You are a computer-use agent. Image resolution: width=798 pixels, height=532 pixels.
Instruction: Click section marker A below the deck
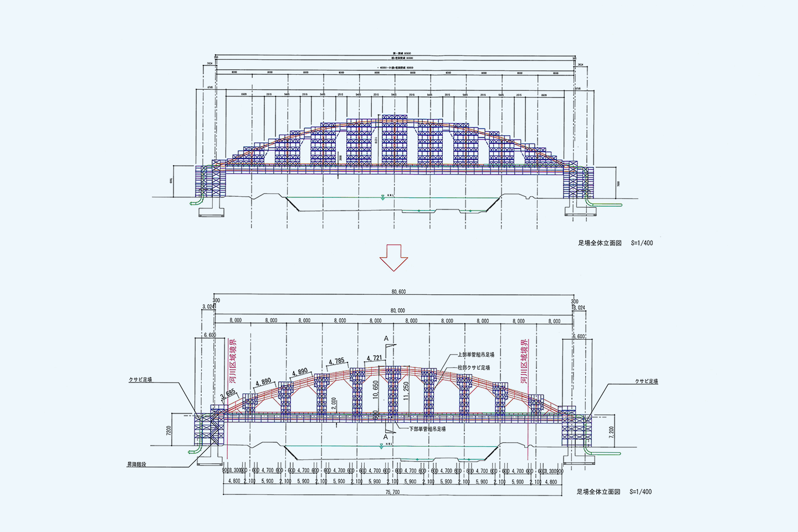pyautogui.click(x=386, y=437)
